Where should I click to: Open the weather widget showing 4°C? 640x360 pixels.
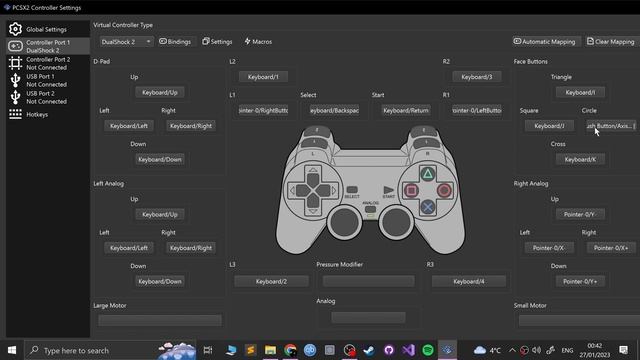pos(487,350)
